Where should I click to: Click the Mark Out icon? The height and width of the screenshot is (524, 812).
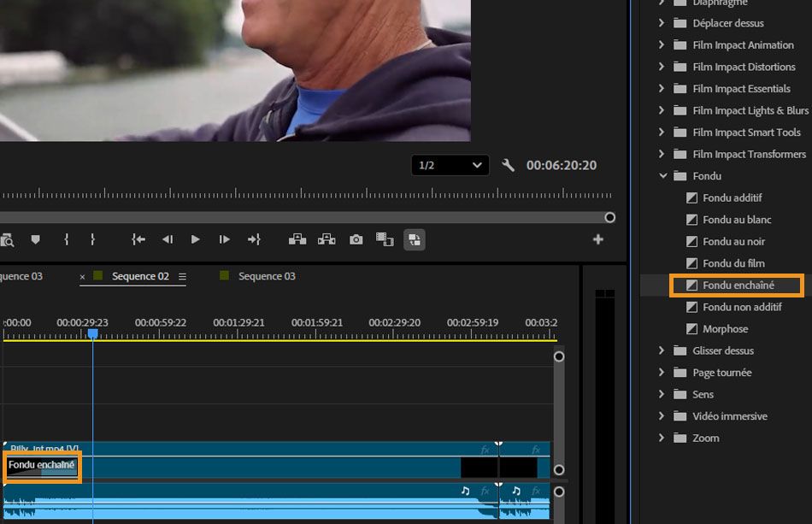92,240
